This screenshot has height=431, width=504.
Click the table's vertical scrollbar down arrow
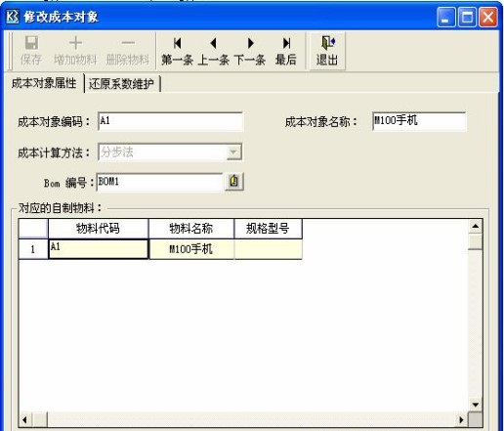coord(476,405)
